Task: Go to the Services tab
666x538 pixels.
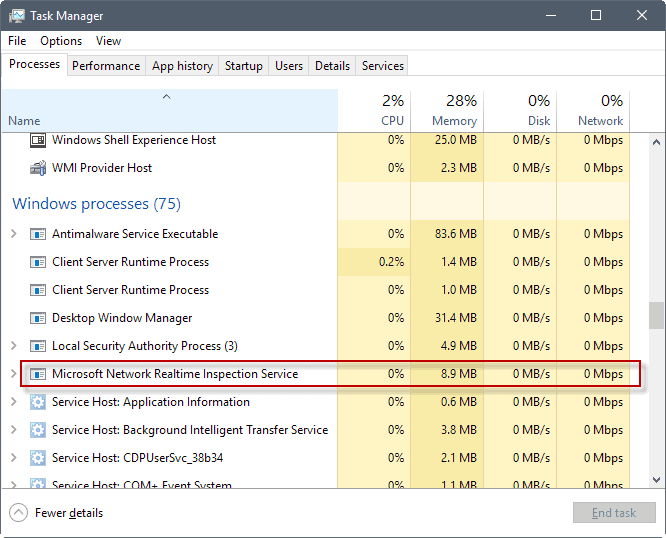Action: [x=382, y=66]
